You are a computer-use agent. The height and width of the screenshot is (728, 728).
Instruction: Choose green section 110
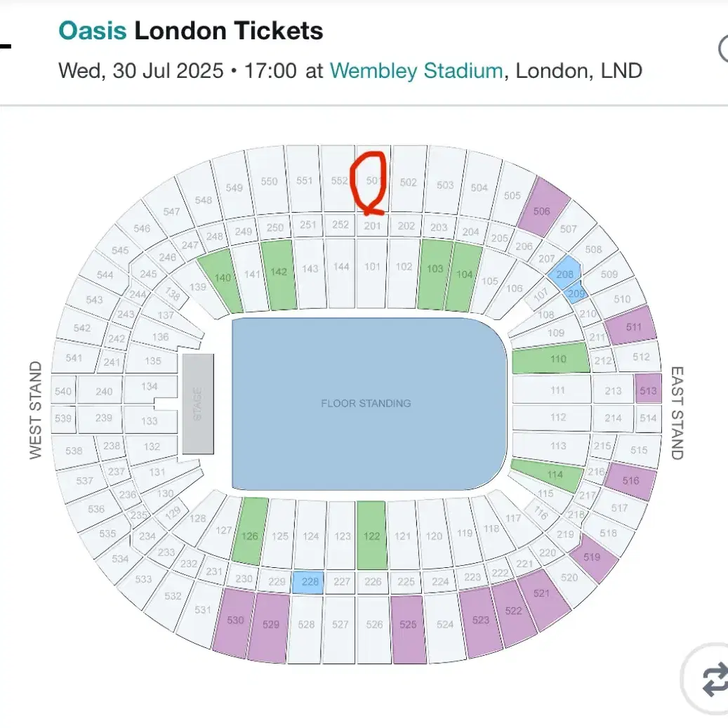click(551, 359)
